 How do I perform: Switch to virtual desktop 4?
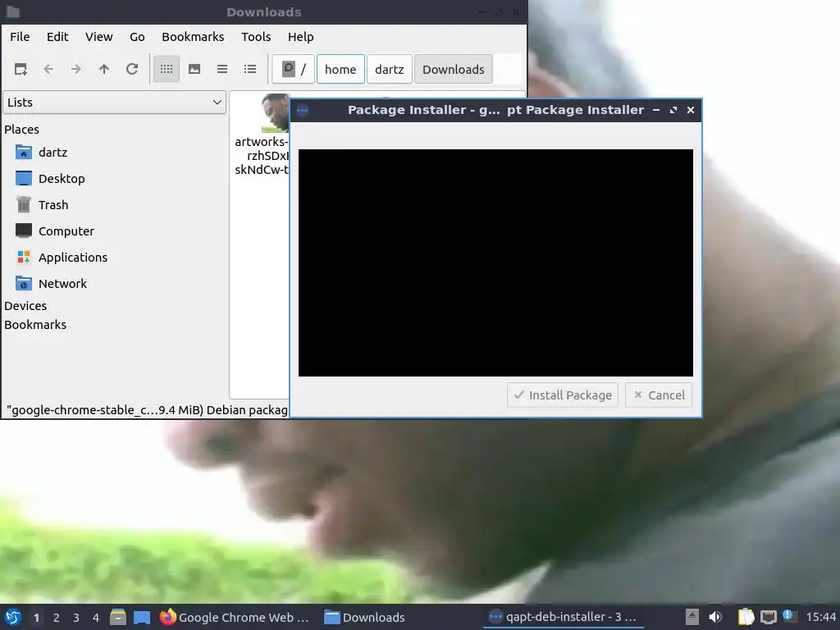click(96, 618)
